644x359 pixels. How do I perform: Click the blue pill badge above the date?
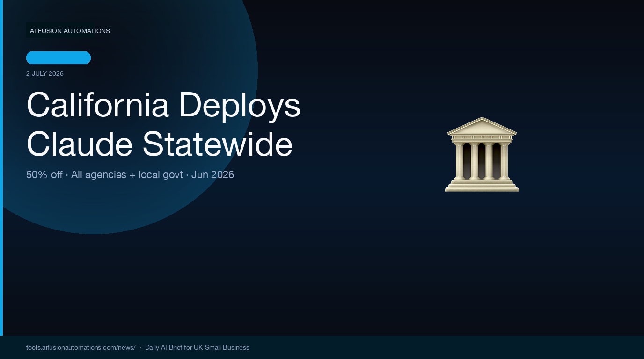[59, 57]
